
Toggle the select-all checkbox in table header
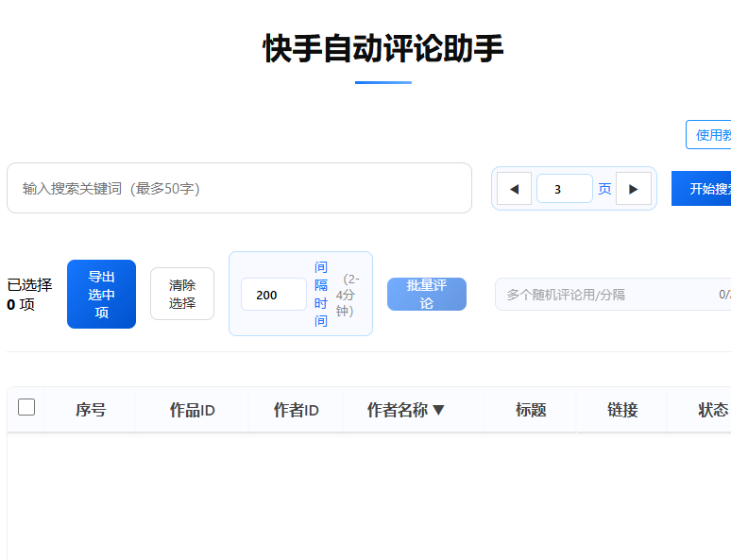(26, 407)
